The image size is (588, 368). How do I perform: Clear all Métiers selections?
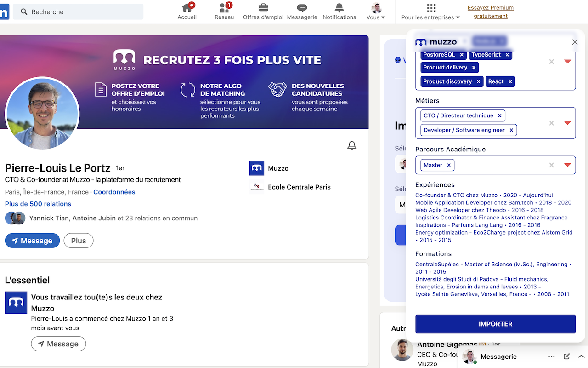[x=552, y=123]
